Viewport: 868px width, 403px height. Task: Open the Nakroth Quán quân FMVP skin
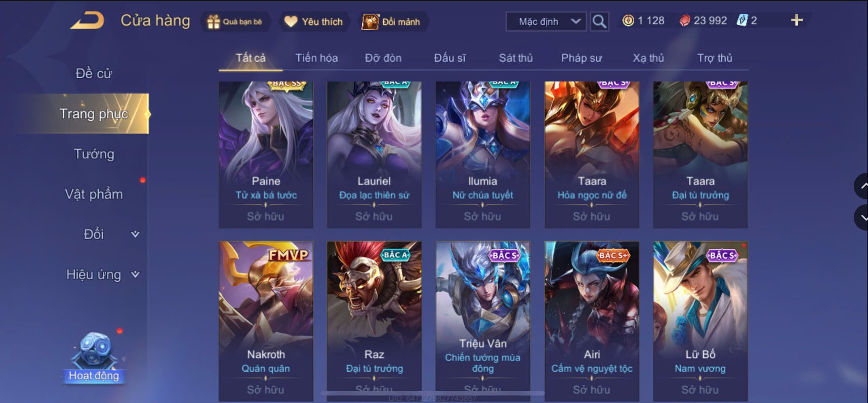(266, 322)
